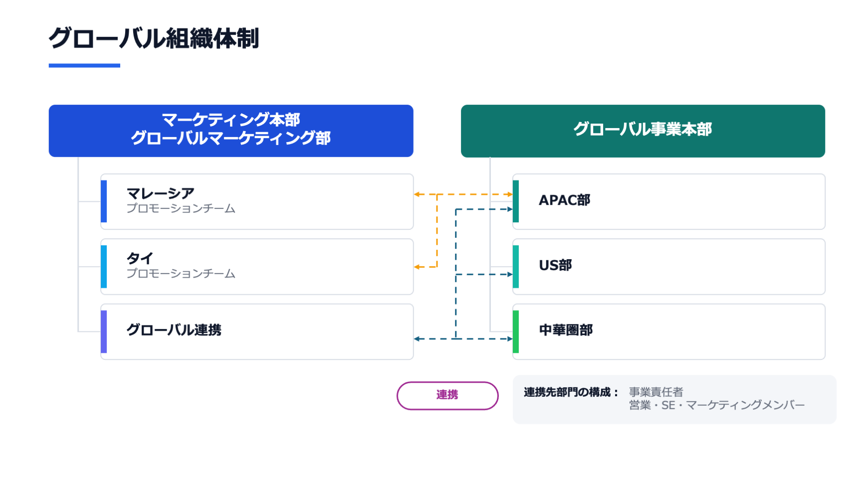Screen dimensions: 868x488
Task: Click the green color bar beside 中華圏部
Action: coord(516,331)
